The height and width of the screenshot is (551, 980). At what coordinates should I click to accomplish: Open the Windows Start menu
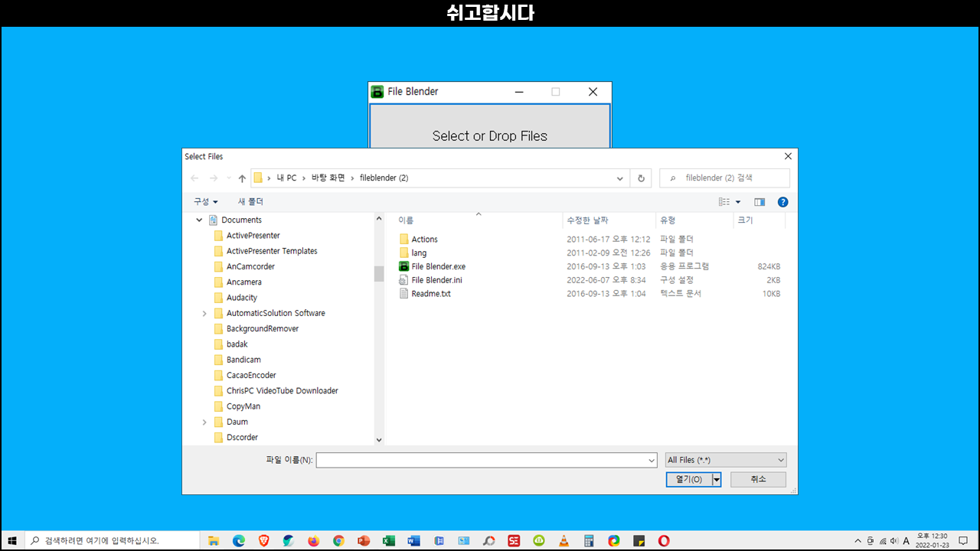tap(12, 540)
